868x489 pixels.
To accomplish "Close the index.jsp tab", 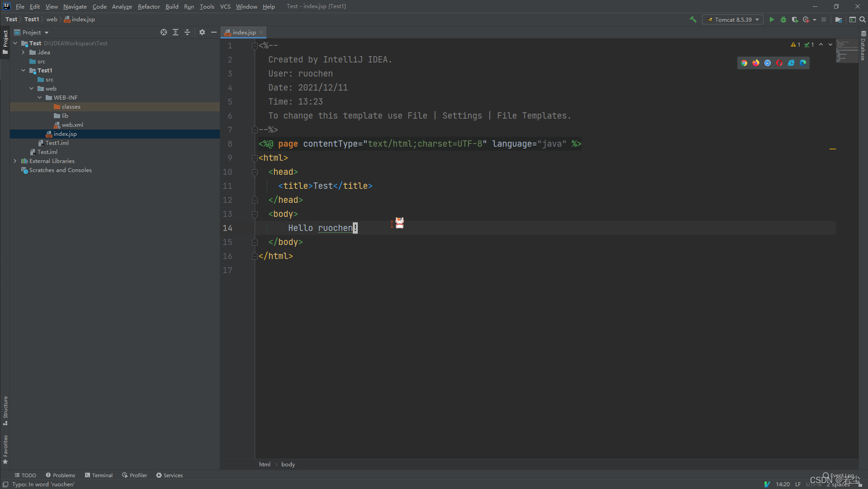I will (261, 32).
